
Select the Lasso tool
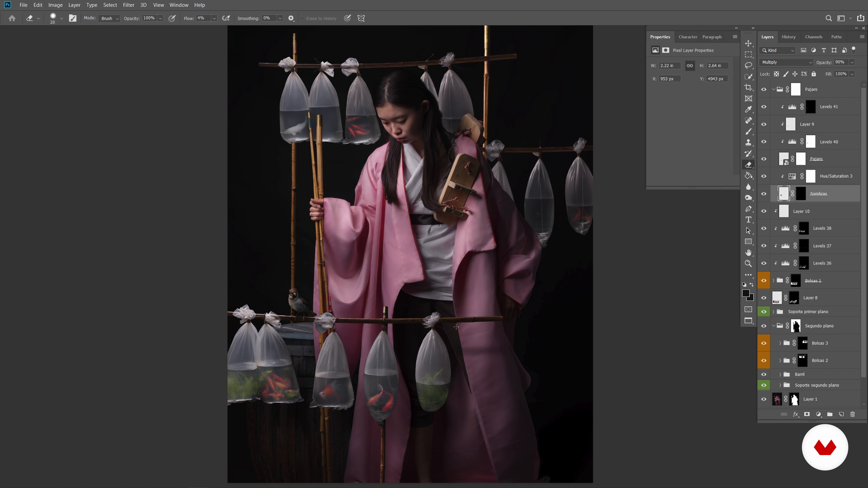point(748,65)
